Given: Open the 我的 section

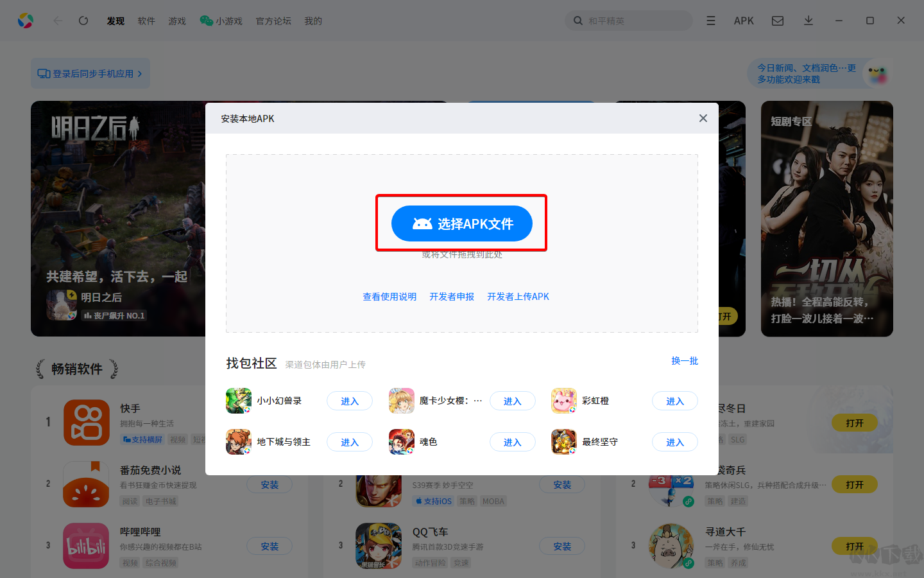Looking at the screenshot, I should pos(313,21).
